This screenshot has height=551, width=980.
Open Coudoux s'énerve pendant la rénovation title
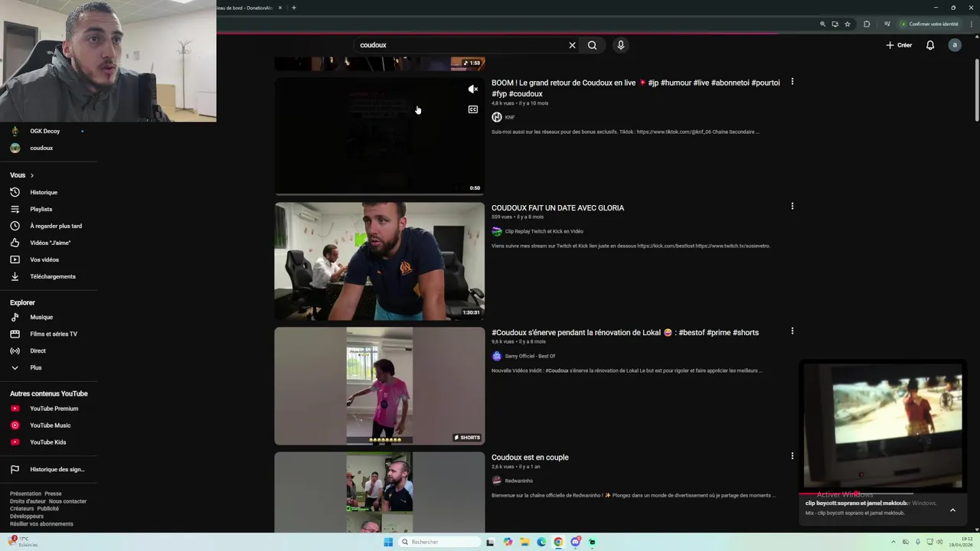click(625, 333)
